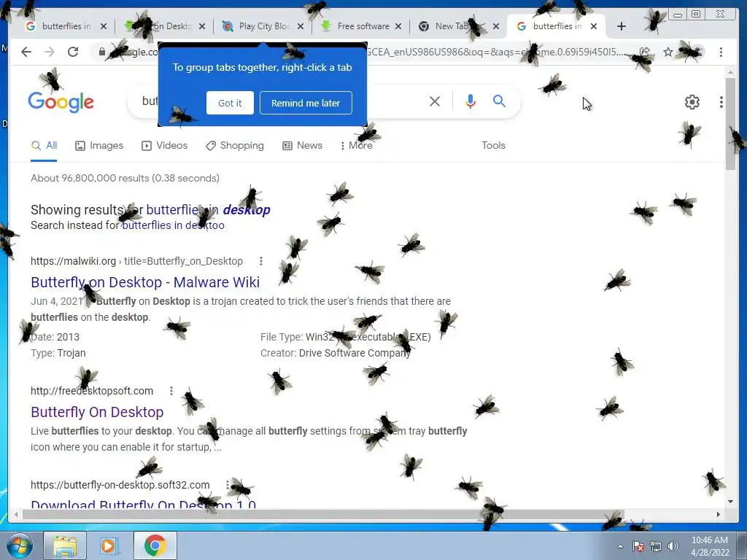Viewport: 747px width, 560px height.
Task: Reload the current page
Action: 73,52
